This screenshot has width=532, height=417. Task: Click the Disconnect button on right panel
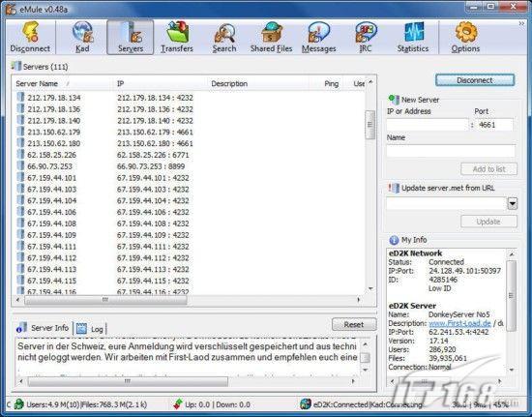tap(475, 80)
